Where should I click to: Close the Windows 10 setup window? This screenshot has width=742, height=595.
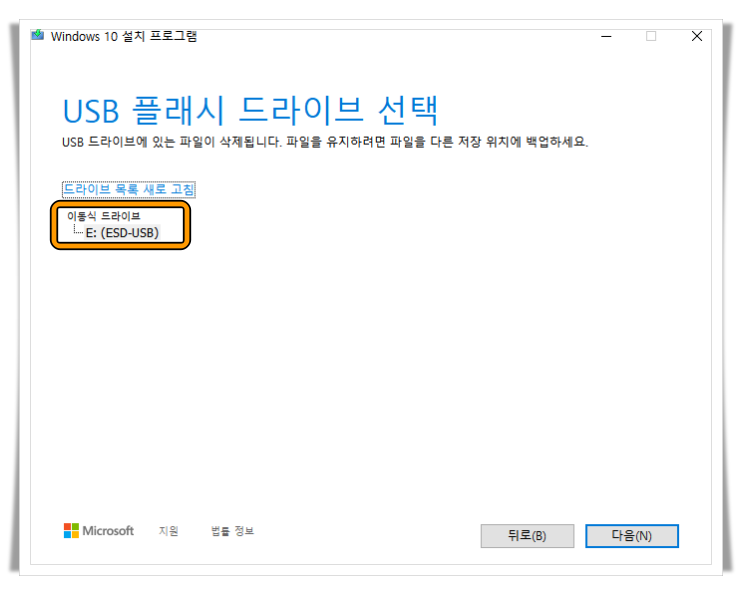click(697, 36)
